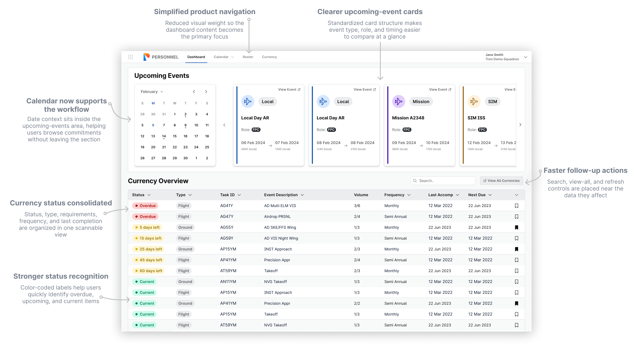
Task: Select February 9 in the calendar
Action: pos(185,125)
